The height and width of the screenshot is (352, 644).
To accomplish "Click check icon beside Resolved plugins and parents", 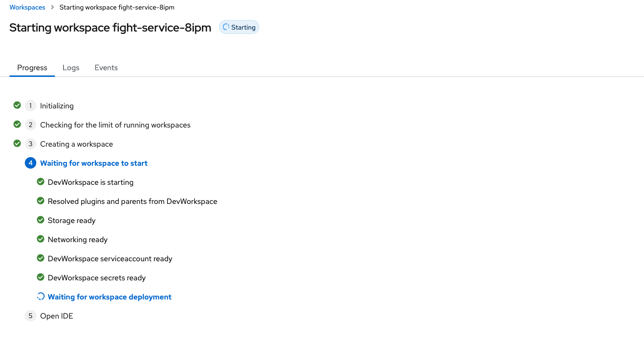I will [41, 201].
